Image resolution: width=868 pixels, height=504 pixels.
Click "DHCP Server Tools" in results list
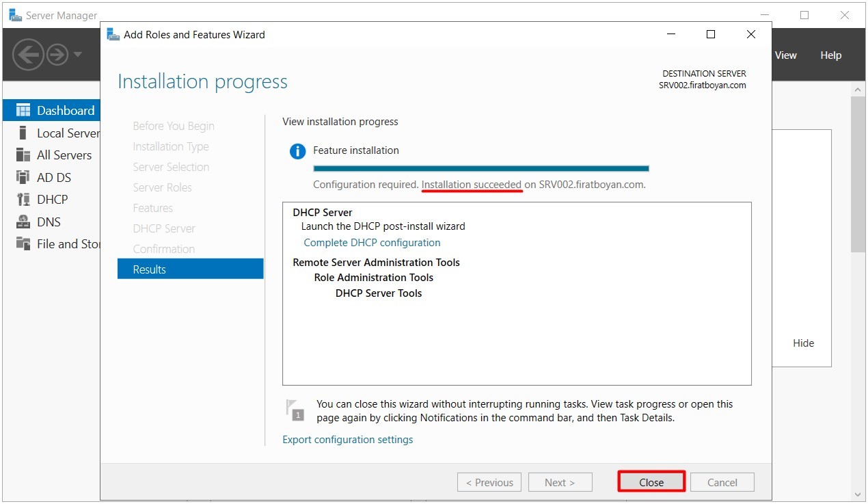[379, 293]
